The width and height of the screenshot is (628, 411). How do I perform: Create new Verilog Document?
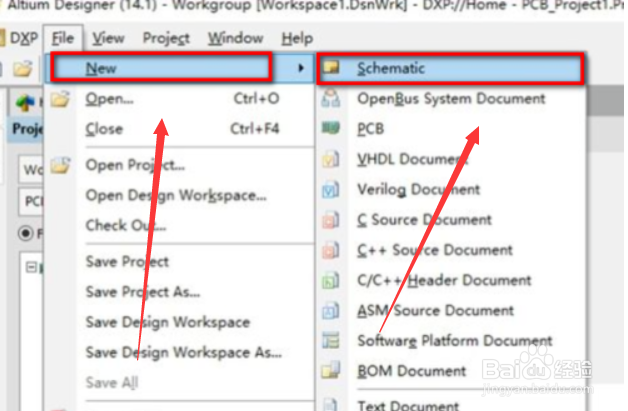451,189
